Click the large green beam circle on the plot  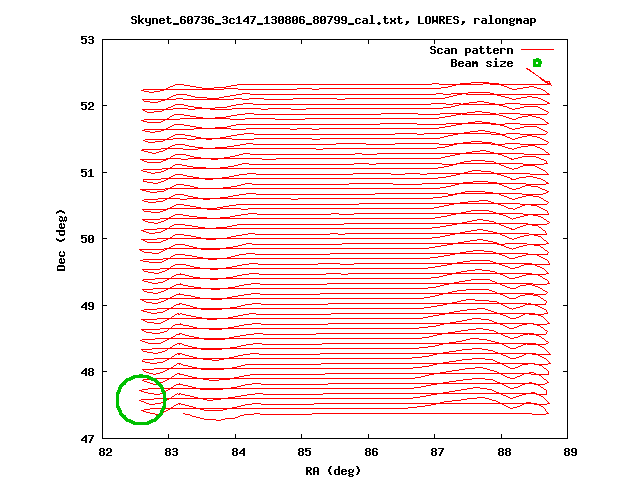click(x=141, y=400)
